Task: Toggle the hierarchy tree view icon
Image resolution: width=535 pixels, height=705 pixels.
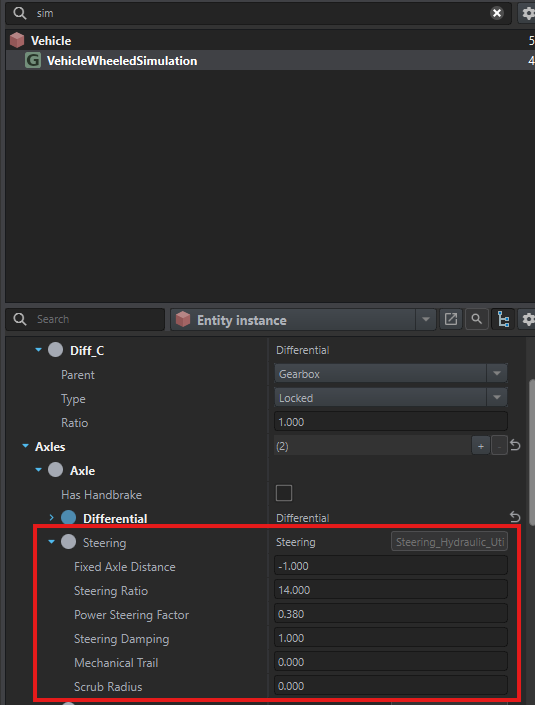Action: 503,320
